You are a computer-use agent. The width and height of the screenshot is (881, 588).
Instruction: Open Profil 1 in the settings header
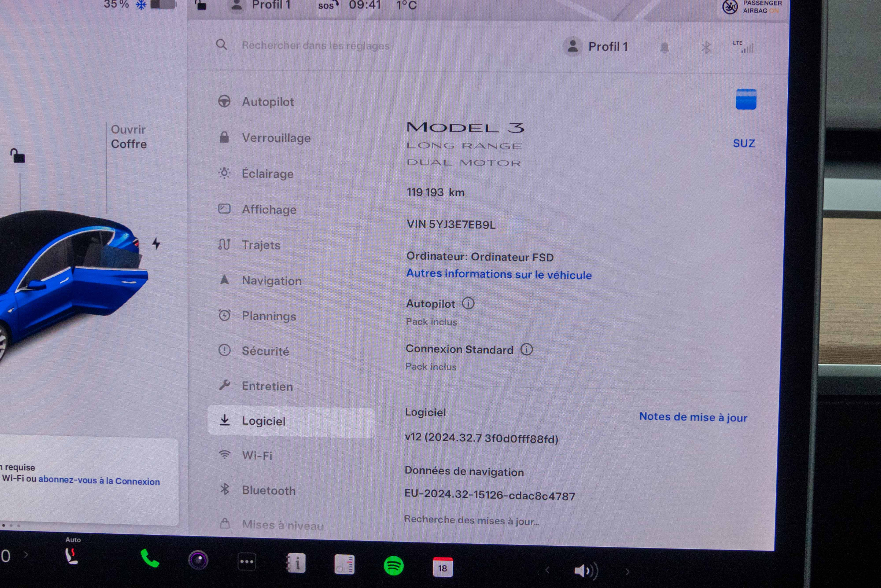(595, 47)
